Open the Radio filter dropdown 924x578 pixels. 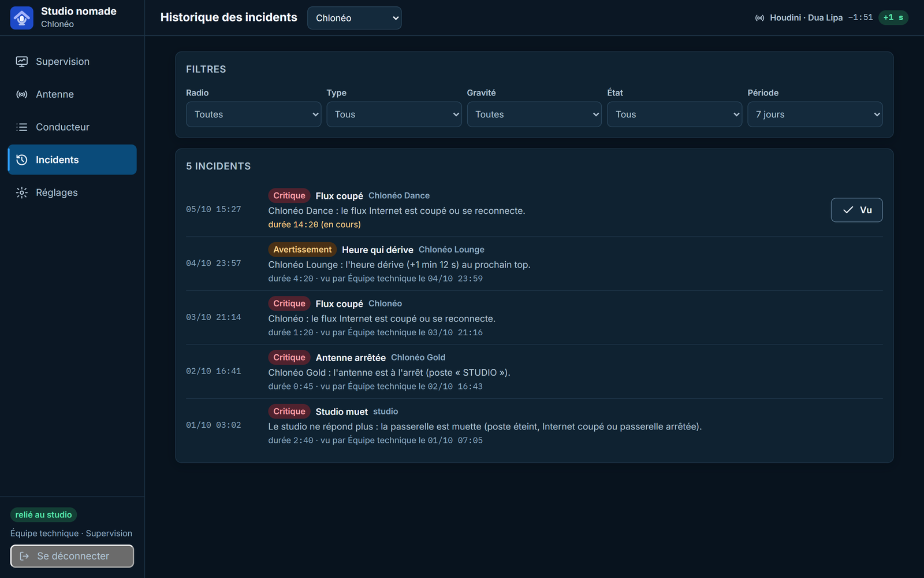click(x=254, y=114)
